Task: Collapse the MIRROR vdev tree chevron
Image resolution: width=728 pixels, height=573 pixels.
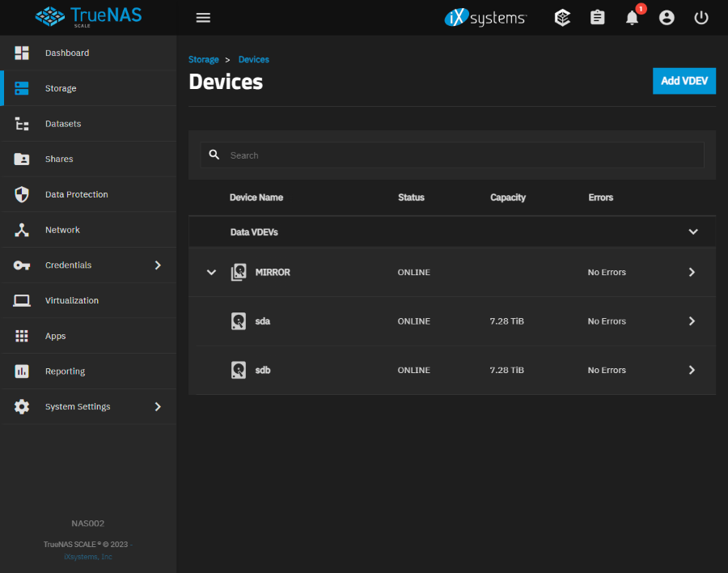Action: coord(211,273)
